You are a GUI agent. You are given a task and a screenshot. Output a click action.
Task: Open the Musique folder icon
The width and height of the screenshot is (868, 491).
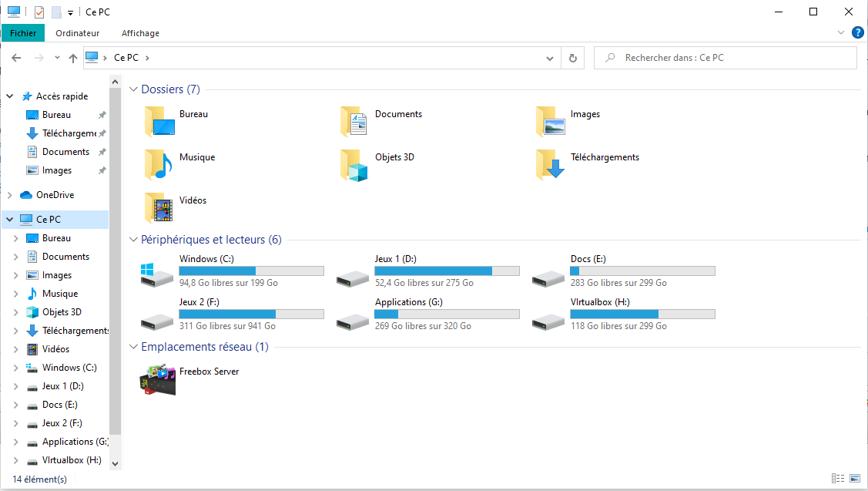(x=158, y=164)
